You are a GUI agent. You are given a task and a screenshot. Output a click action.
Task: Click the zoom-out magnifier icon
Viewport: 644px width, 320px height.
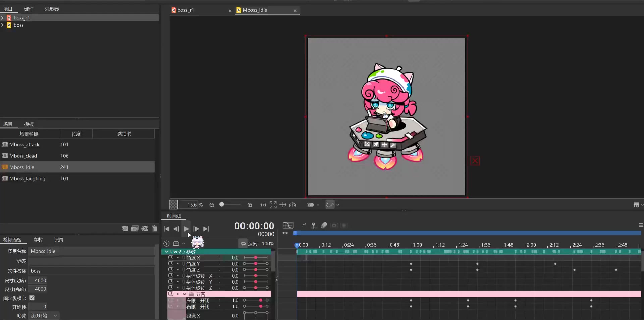(x=212, y=205)
